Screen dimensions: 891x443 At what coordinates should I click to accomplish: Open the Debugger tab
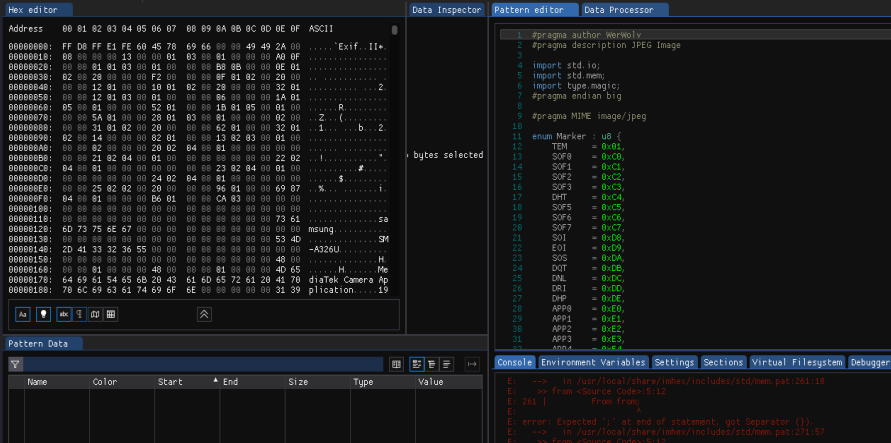(869, 362)
